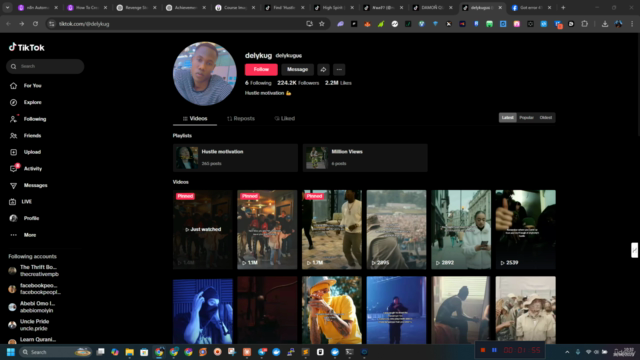Open the browser extensions puzzle icon
This screenshot has width=640, height=360.
tap(584, 24)
